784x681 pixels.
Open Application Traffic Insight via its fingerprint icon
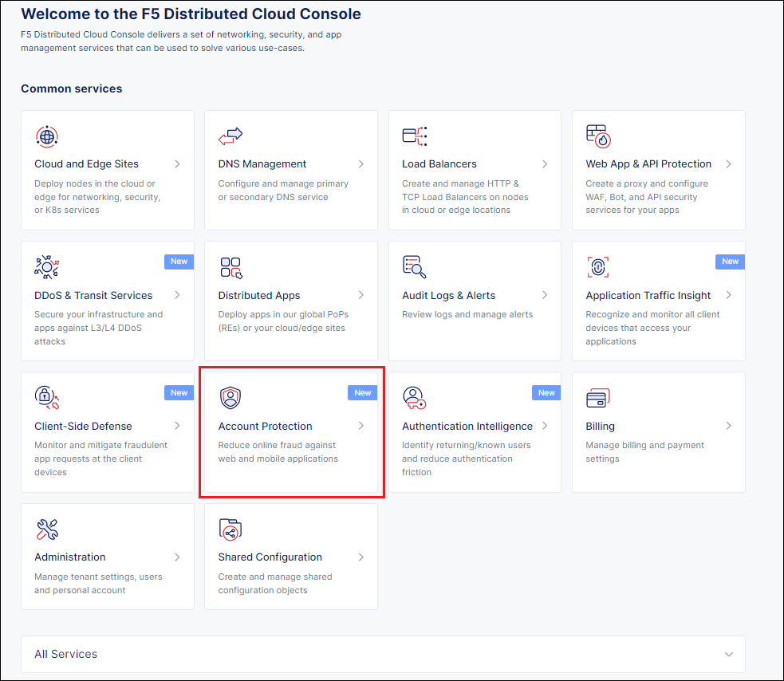click(x=597, y=267)
